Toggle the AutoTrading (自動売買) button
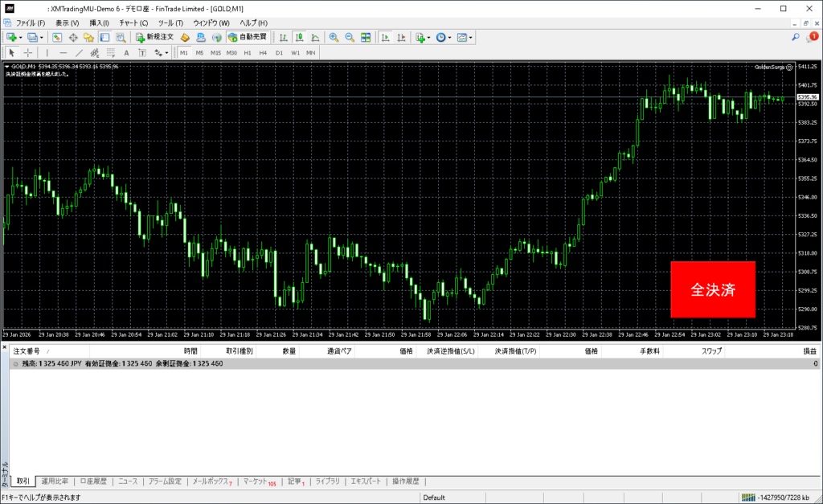 [x=249, y=37]
